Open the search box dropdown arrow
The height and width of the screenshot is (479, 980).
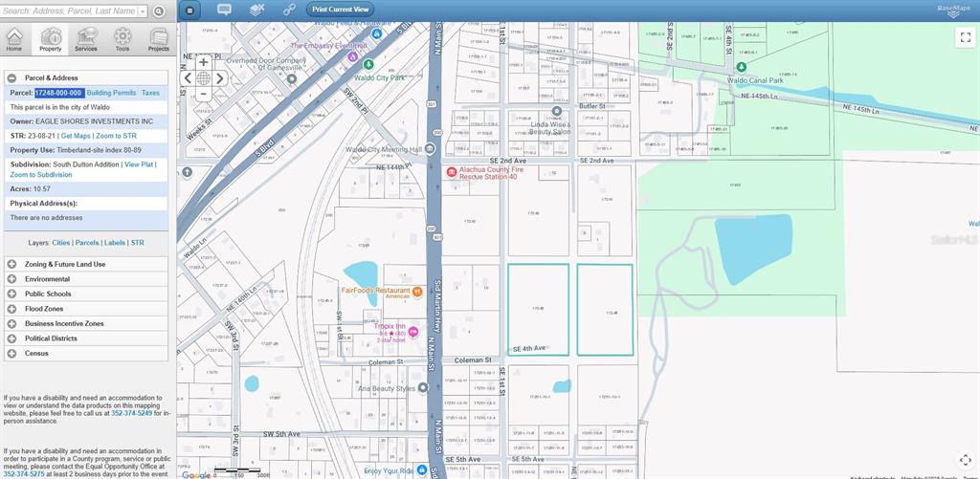143,11
